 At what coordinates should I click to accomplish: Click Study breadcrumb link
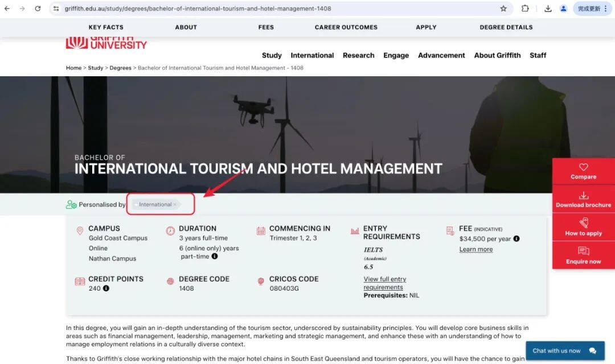pyautogui.click(x=95, y=68)
